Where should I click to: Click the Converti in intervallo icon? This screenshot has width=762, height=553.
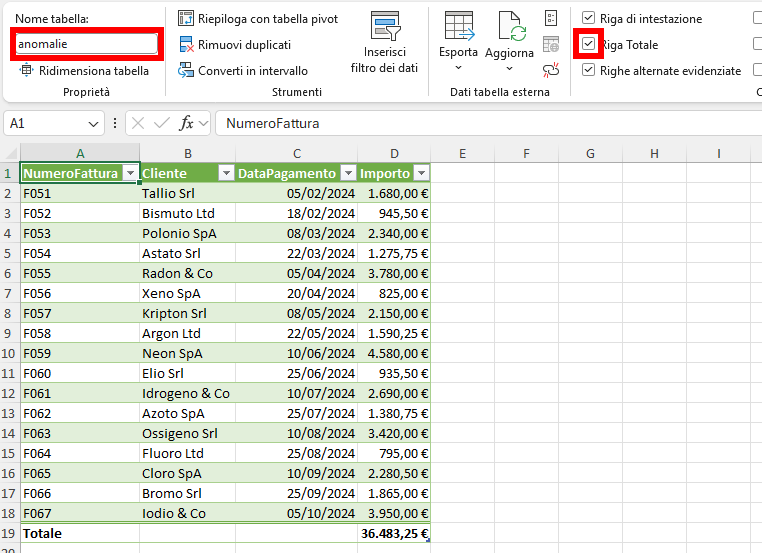[186, 71]
